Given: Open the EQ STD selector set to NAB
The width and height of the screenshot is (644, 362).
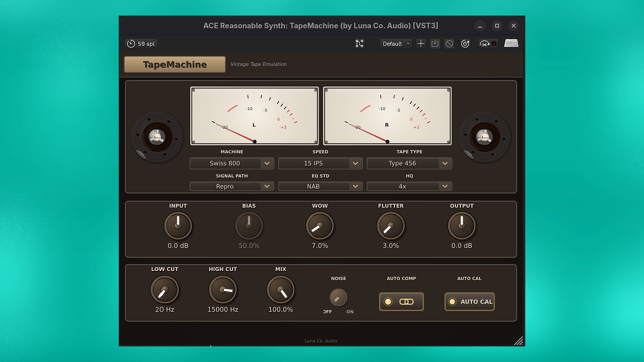Looking at the screenshot, I should pyautogui.click(x=320, y=186).
